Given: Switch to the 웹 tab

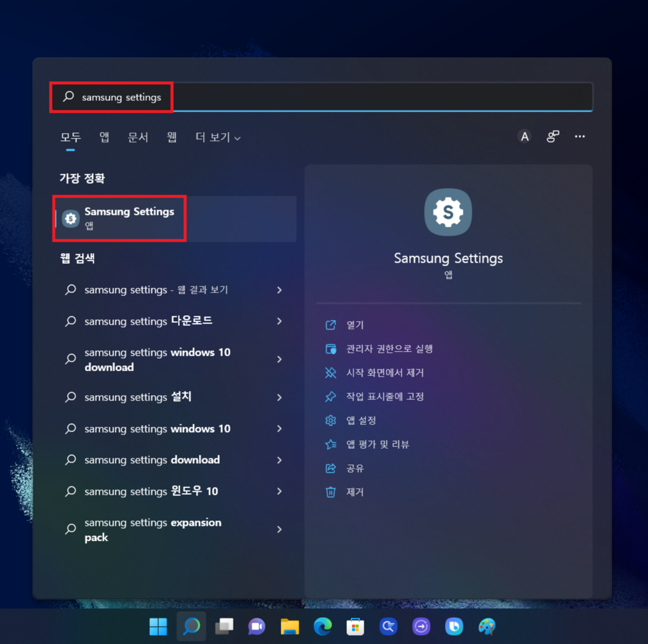Looking at the screenshot, I should (x=172, y=137).
